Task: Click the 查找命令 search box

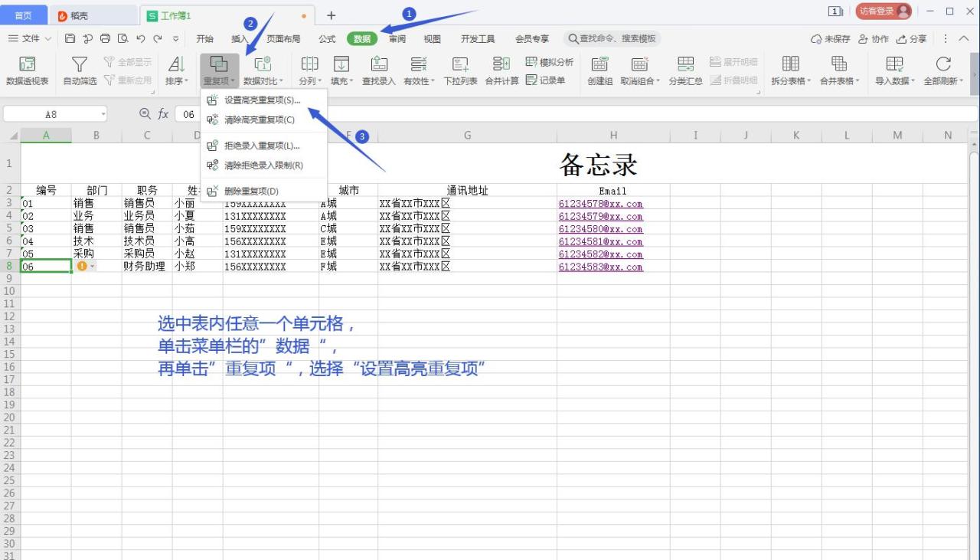Action: click(x=612, y=39)
